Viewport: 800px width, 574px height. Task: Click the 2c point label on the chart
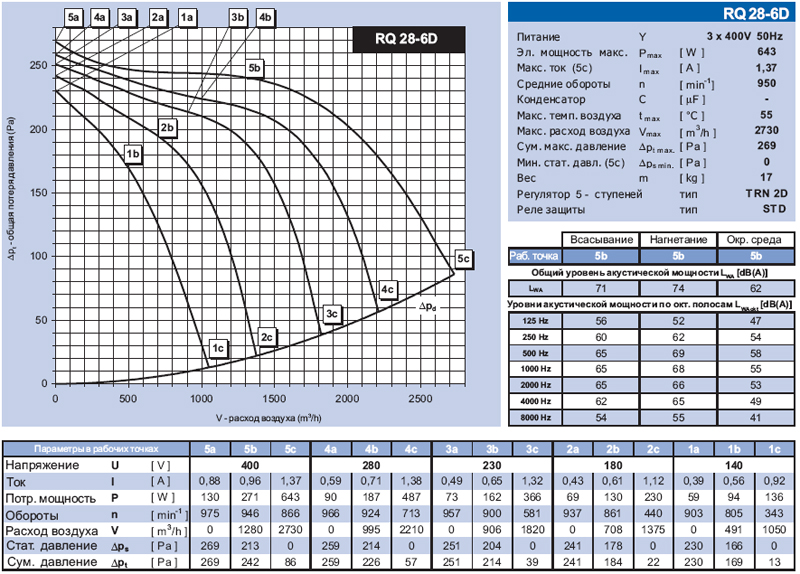(x=266, y=337)
